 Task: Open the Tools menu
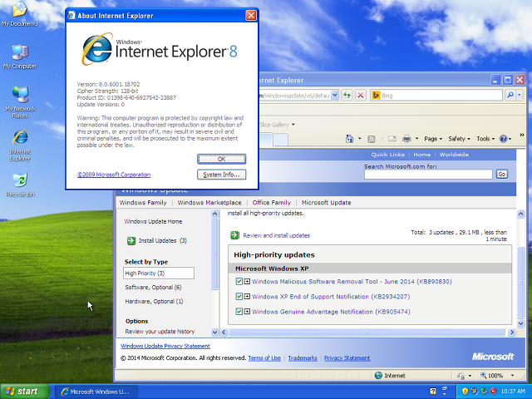[485, 139]
